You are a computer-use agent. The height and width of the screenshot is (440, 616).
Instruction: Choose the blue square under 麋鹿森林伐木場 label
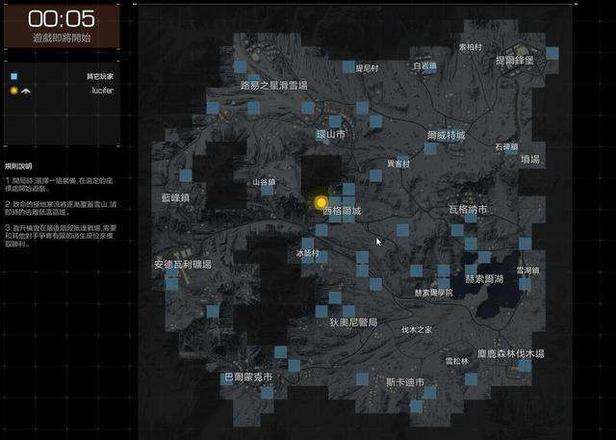pos(525,366)
